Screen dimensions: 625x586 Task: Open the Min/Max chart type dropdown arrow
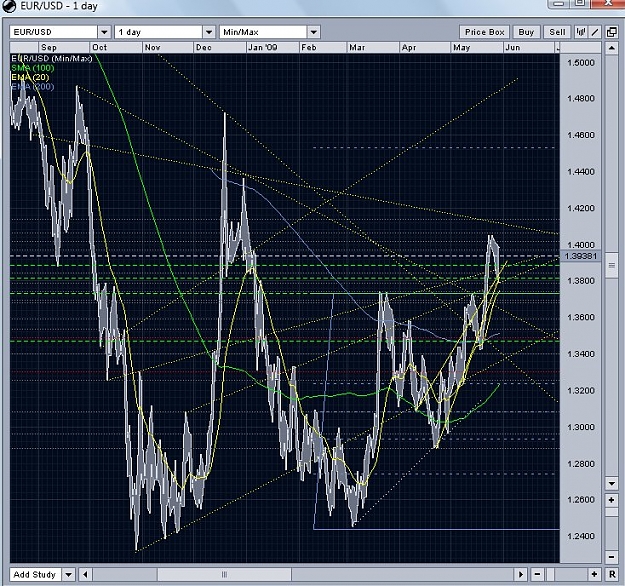pyautogui.click(x=314, y=32)
